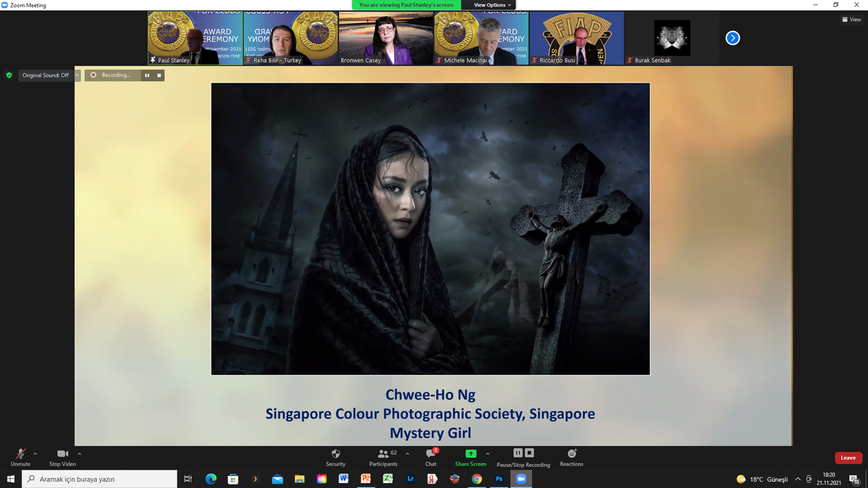Click the shared Mystery Girl photograph
The height and width of the screenshot is (488, 868).
431,229
